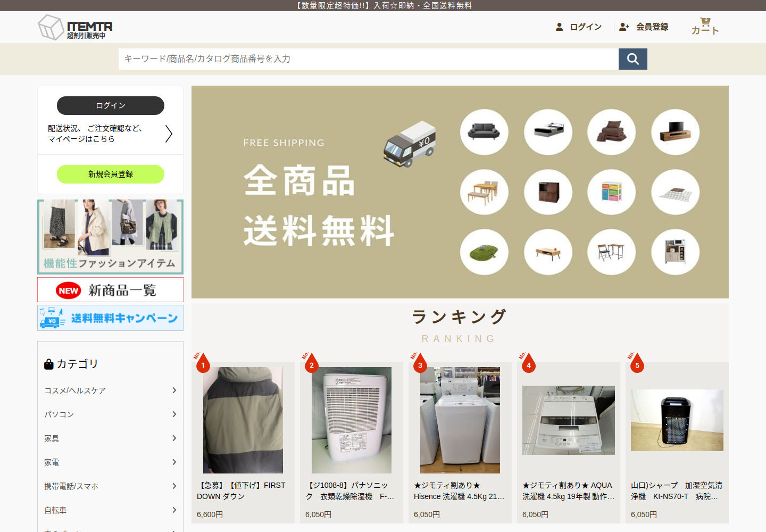Click the colorful storage drawers circle icon
766x532 pixels.
click(612, 192)
